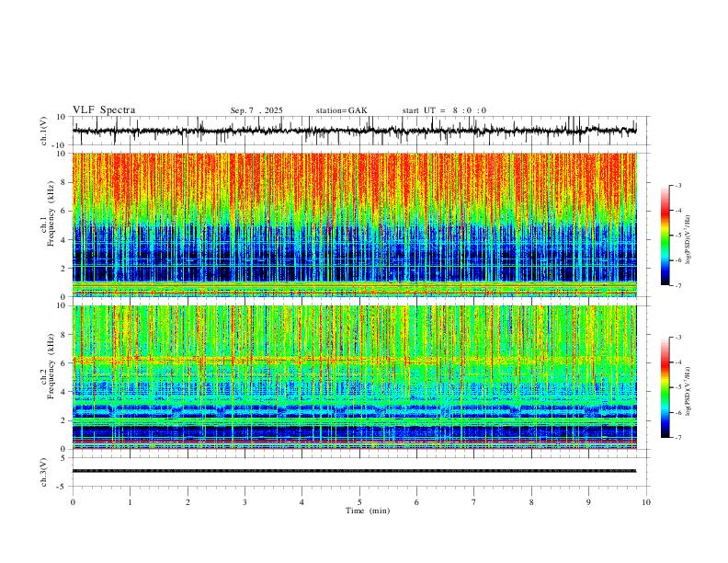Click the 'VLF Spectra' title text
Image resolution: width=728 pixels, height=563 pixels.
tap(104, 110)
